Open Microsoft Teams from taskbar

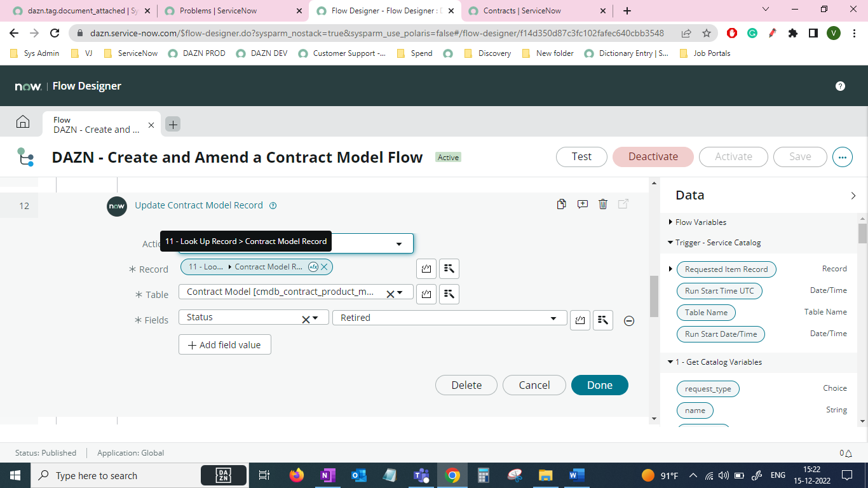(x=421, y=475)
